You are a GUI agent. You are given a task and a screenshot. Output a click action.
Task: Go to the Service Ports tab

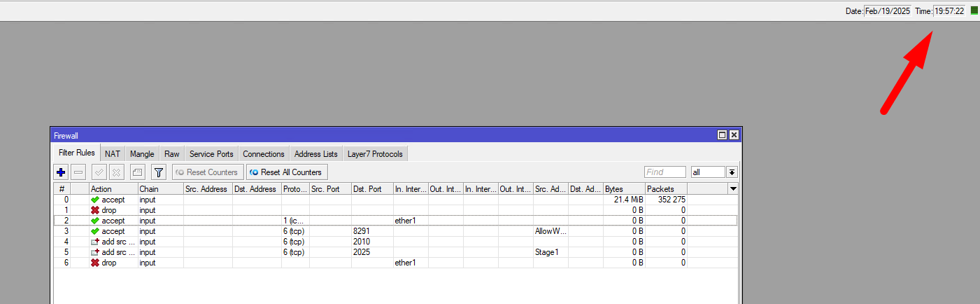click(211, 154)
